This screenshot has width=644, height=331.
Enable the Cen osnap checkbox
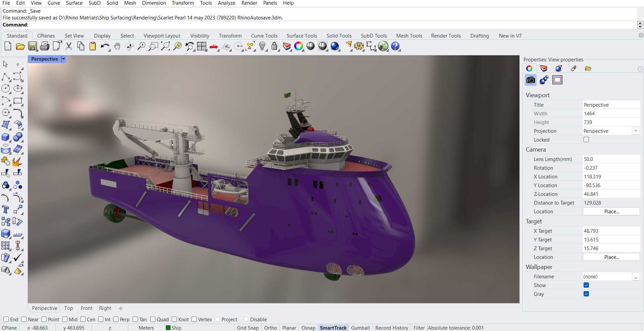tap(83, 319)
